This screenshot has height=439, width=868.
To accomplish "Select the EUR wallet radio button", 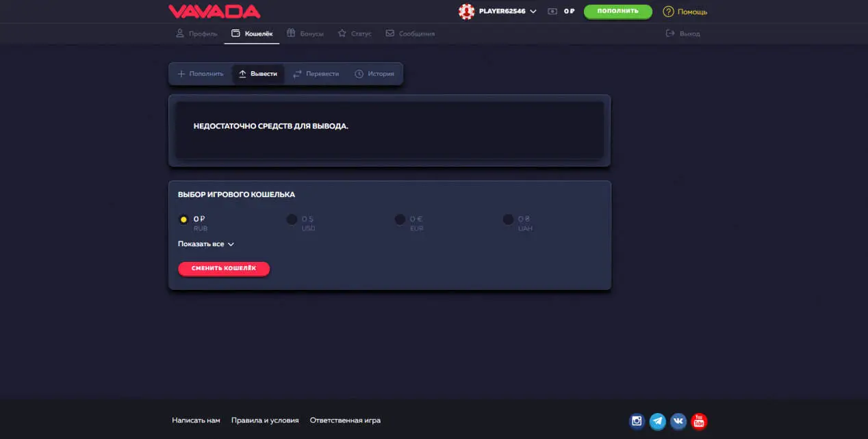I will [400, 219].
